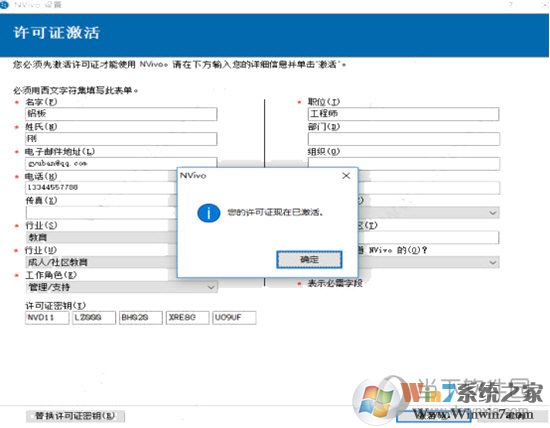The height and width of the screenshot is (428, 550).
Task: Click the license key box BH92S
Action: coord(141,318)
